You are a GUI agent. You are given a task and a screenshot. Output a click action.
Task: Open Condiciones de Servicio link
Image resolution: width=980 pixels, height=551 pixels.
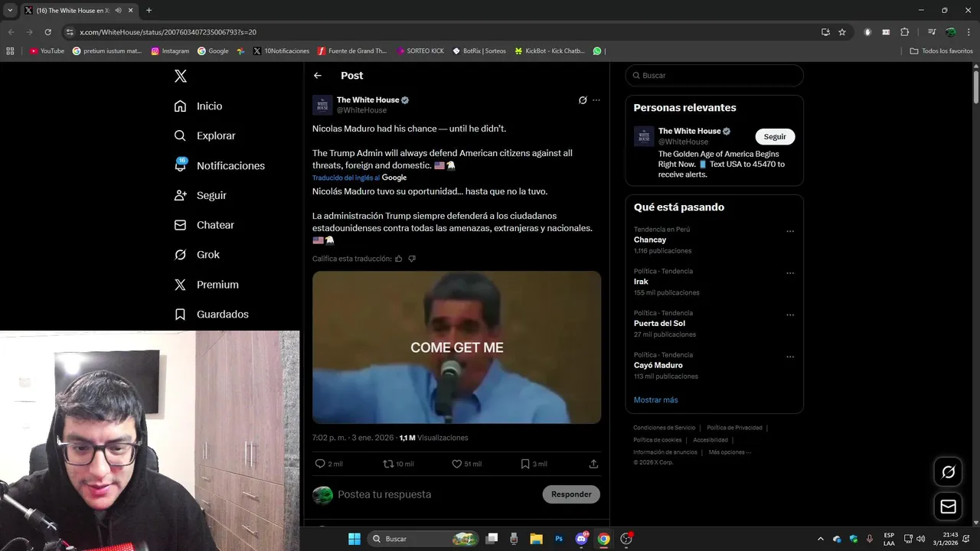665,428
